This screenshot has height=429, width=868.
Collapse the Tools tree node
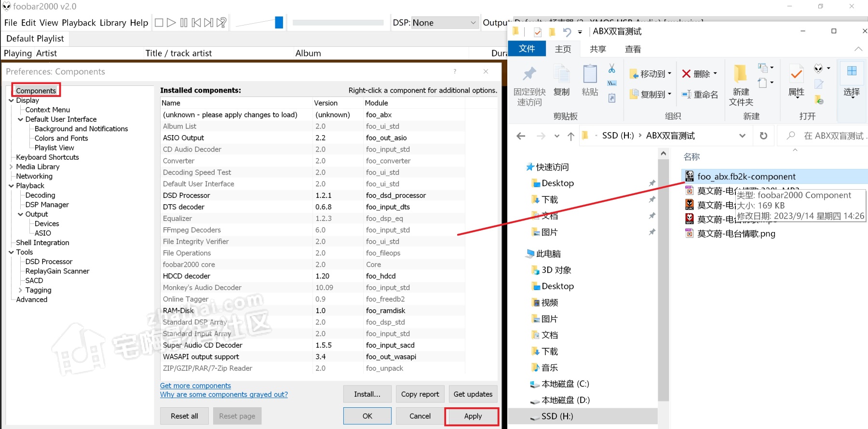(11, 252)
